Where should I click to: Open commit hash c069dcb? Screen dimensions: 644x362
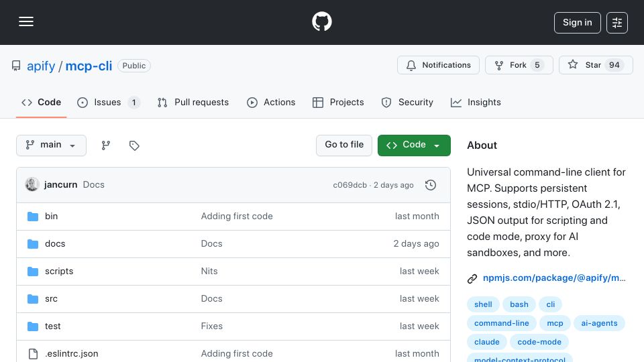(350, 185)
